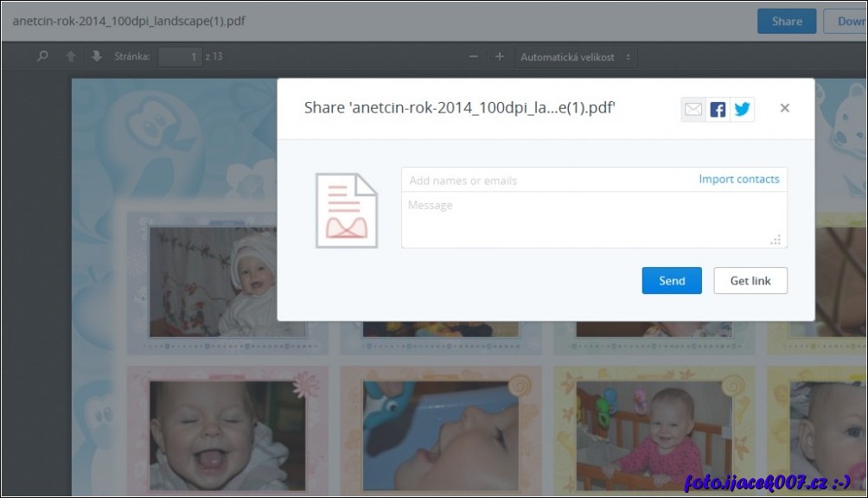Close the Share dialog with X
The width and height of the screenshot is (868, 498).
(x=784, y=108)
